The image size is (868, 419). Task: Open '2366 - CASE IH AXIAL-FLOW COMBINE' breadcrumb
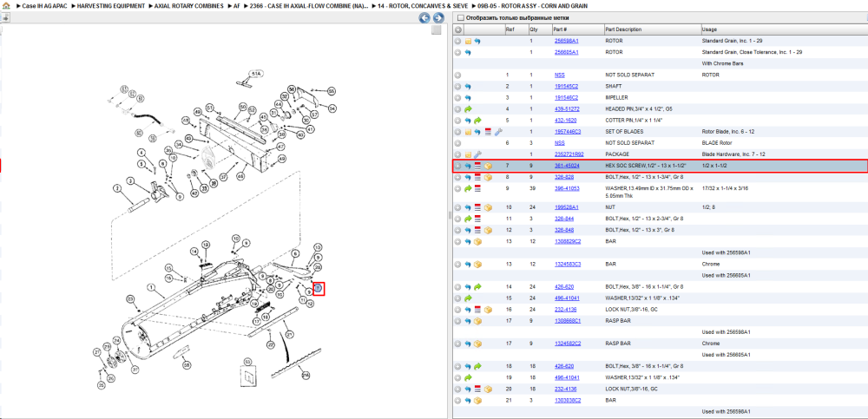tap(309, 5)
